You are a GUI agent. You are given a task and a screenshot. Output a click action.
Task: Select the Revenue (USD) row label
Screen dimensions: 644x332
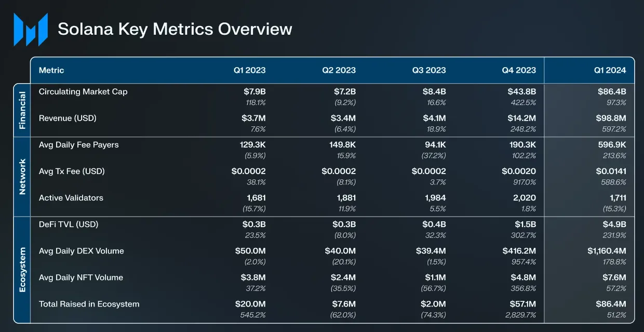click(68, 118)
